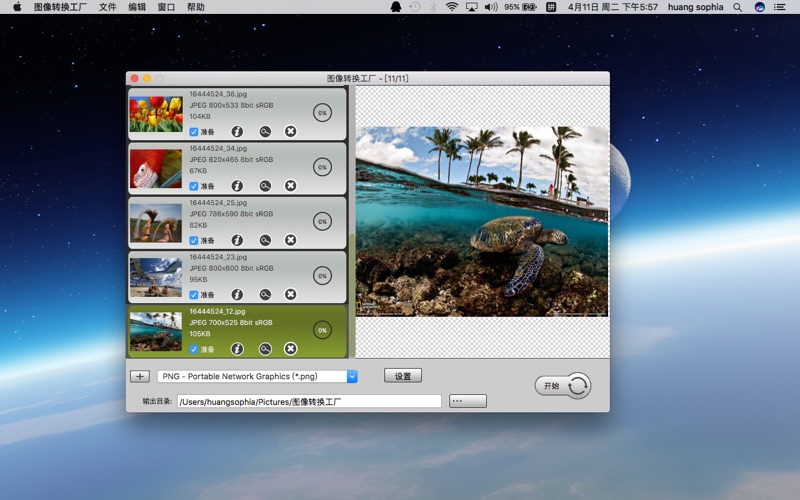Preview 16444524_12.jpg with its magnifier icon

tap(265, 349)
